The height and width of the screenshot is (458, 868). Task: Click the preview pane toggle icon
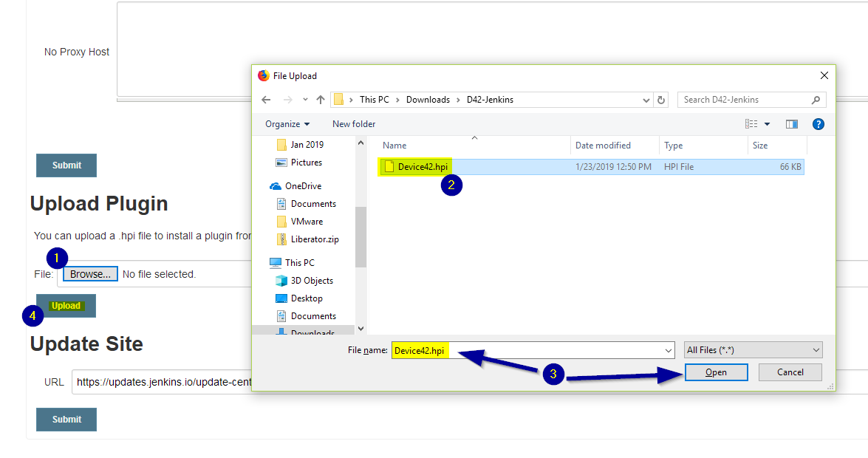click(791, 123)
